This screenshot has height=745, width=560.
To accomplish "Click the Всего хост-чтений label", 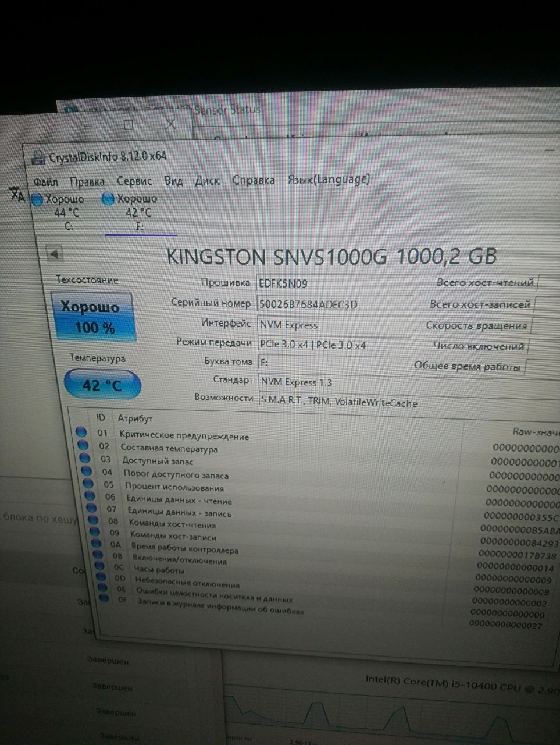I will coord(485,283).
